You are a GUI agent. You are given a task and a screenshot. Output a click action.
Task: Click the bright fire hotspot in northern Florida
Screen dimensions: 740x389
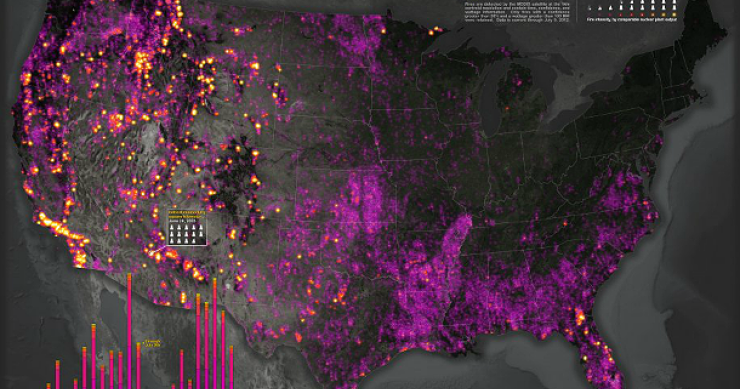coord(579,317)
